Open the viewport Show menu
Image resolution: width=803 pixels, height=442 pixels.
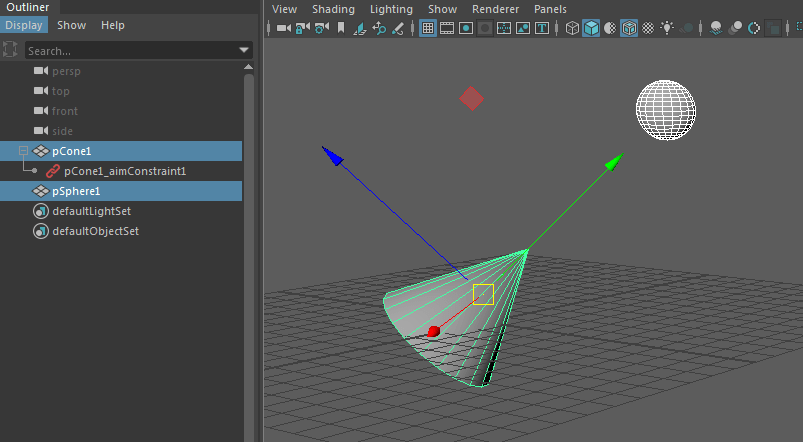[442, 9]
